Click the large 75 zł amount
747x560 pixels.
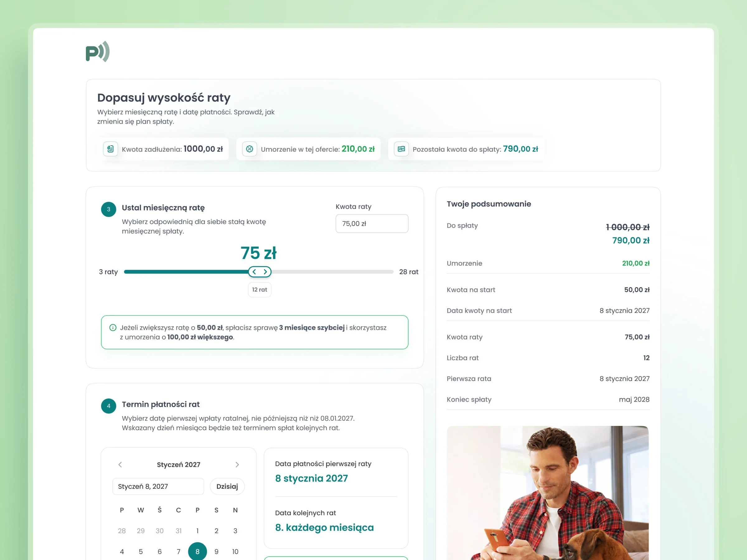(x=259, y=253)
